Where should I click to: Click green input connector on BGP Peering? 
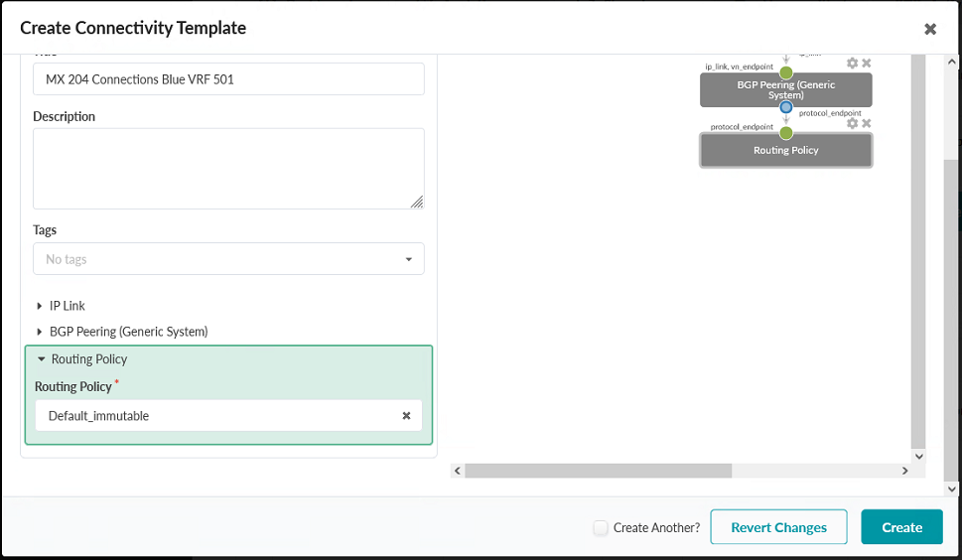(786, 72)
